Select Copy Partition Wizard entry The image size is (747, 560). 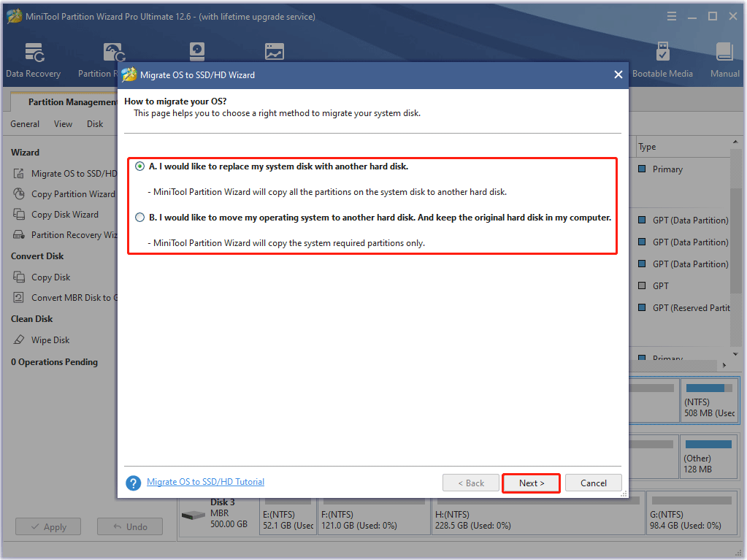(x=73, y=193)
